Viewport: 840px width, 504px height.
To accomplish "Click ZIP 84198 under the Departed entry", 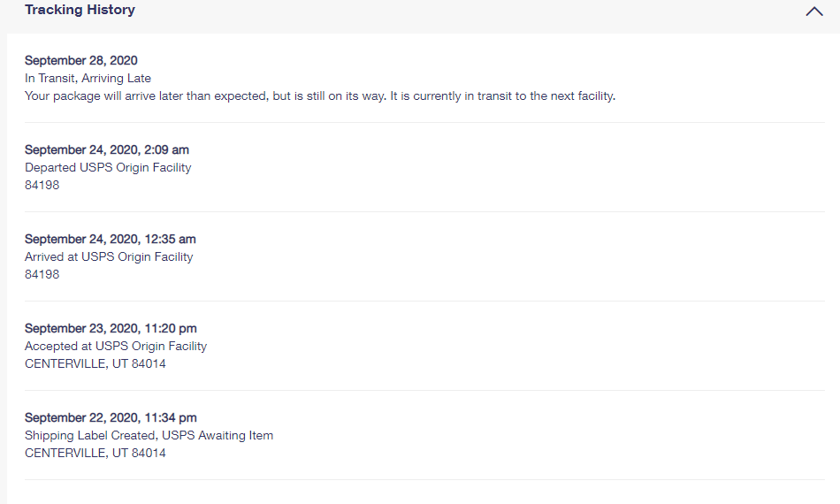I will (42, 186).
